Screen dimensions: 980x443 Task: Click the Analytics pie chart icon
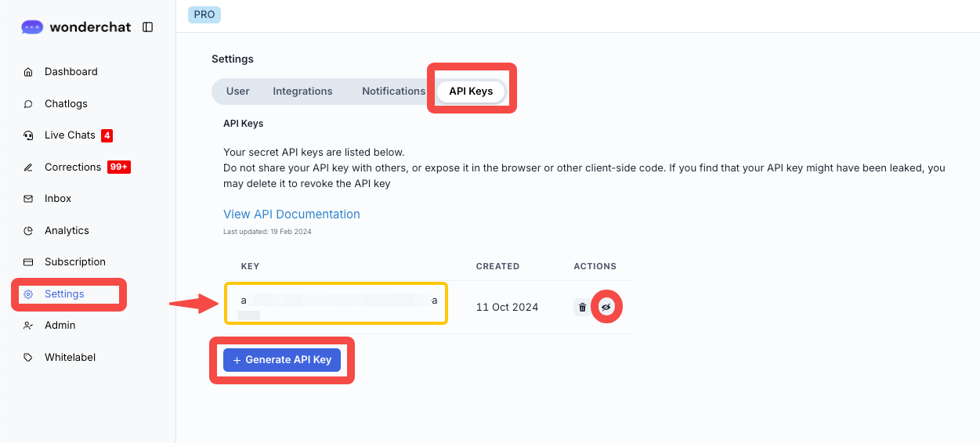pos(28,231)
